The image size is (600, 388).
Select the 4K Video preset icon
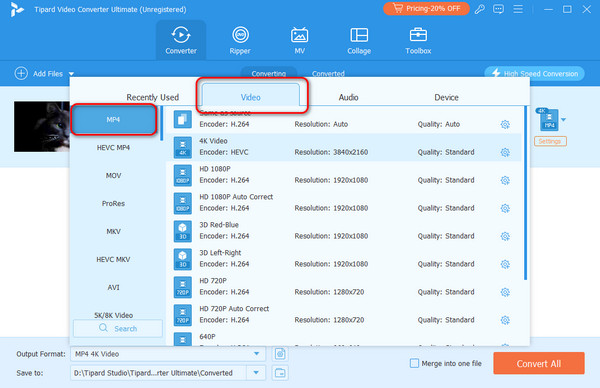[183, 147]
